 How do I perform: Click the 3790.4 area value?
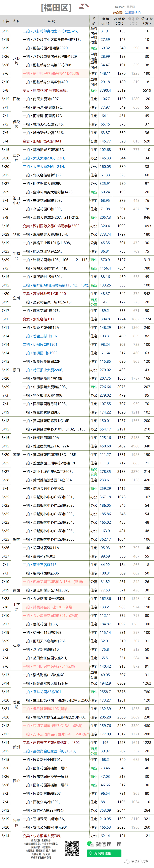point(105,90)
